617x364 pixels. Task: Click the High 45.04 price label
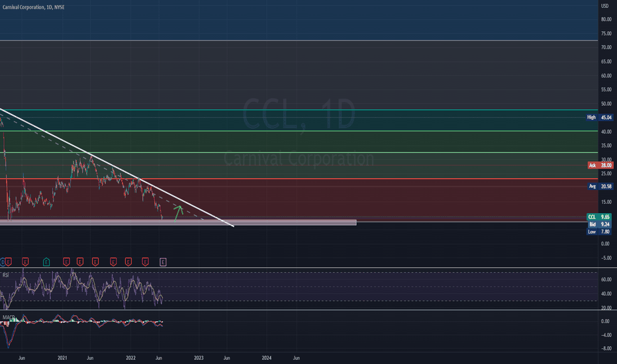600,117
